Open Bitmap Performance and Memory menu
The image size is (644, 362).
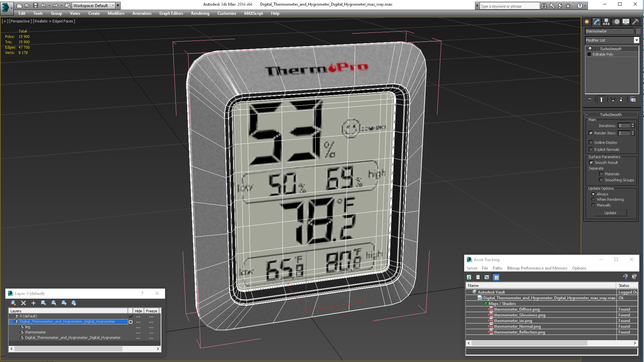pos(537,268)
